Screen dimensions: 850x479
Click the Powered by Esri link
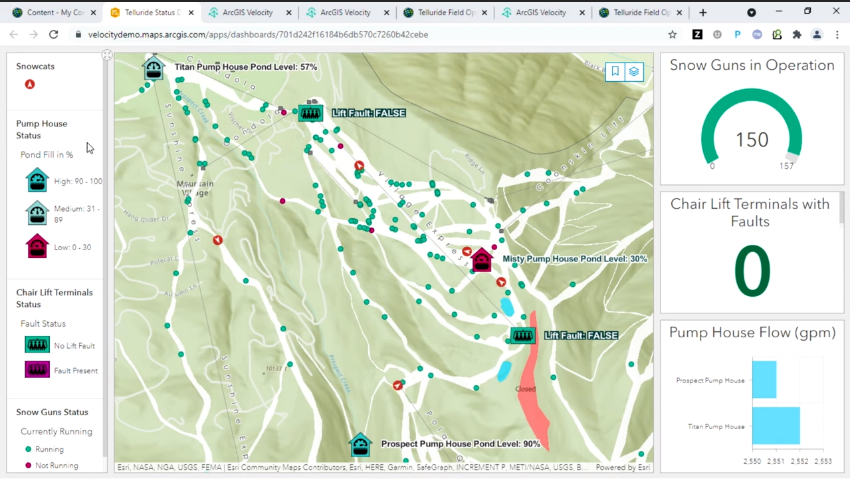click(623, 467)
